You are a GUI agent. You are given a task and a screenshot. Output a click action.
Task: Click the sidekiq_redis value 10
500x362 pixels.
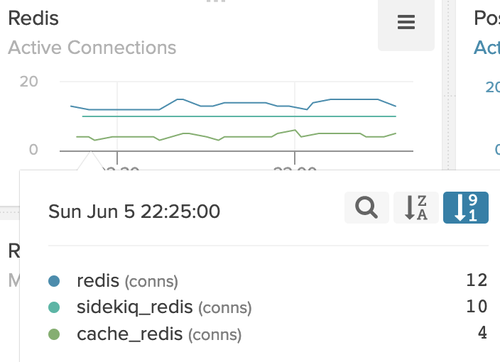click(477, 307)
